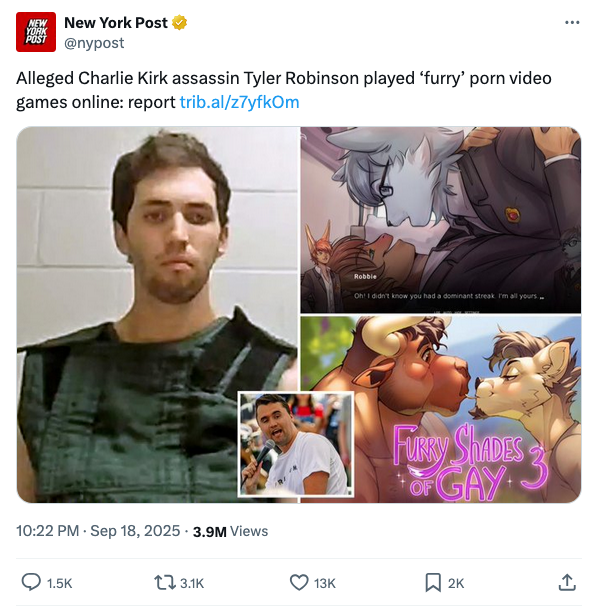The height and width of the screenshot is (606, 598).
Task: Click the 13K likes count
Action: [325, 583]
